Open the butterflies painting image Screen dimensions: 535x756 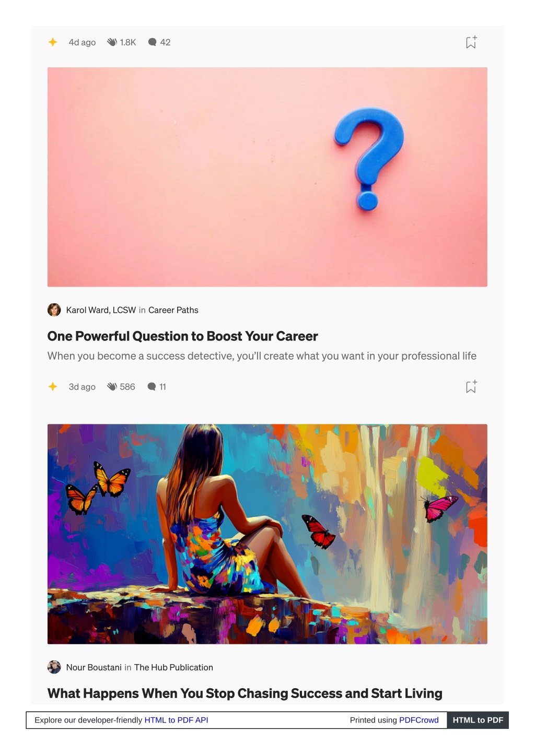click(267, 534)
